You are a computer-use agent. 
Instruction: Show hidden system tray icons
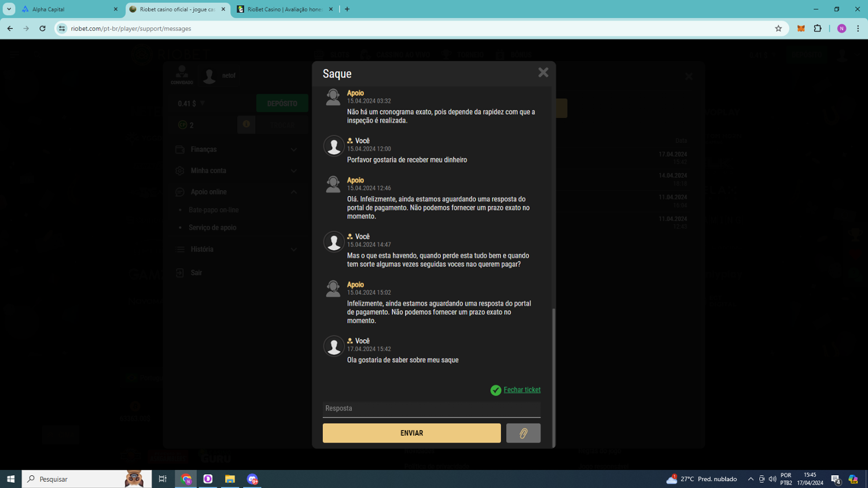pos(751,479)
